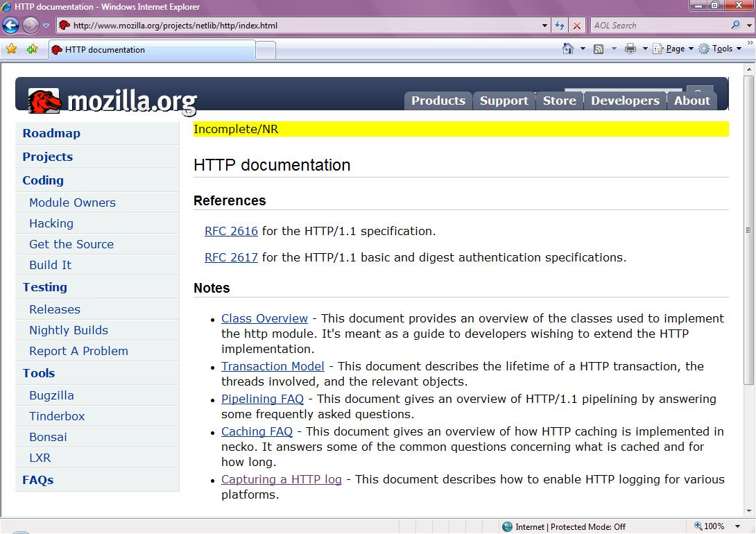Click the Add to Favorites icon
756x534 pixels.
[x=32, y=49]
